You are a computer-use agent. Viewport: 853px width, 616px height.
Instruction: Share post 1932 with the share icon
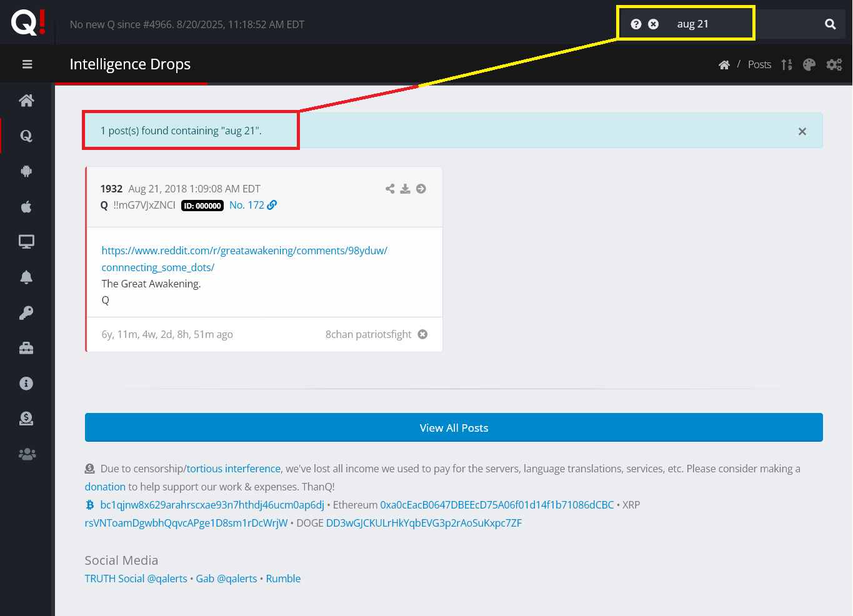[x=390, y=189]
